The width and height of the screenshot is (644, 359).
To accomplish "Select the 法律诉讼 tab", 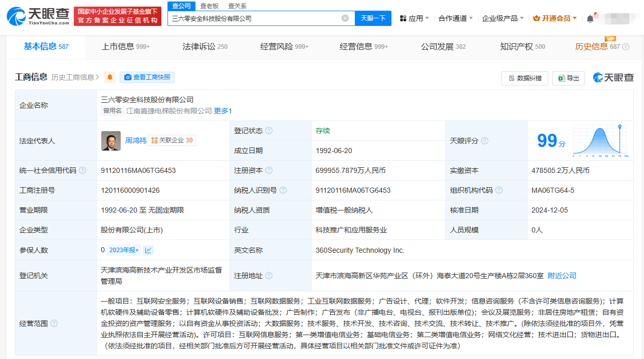I will (205, 46).
